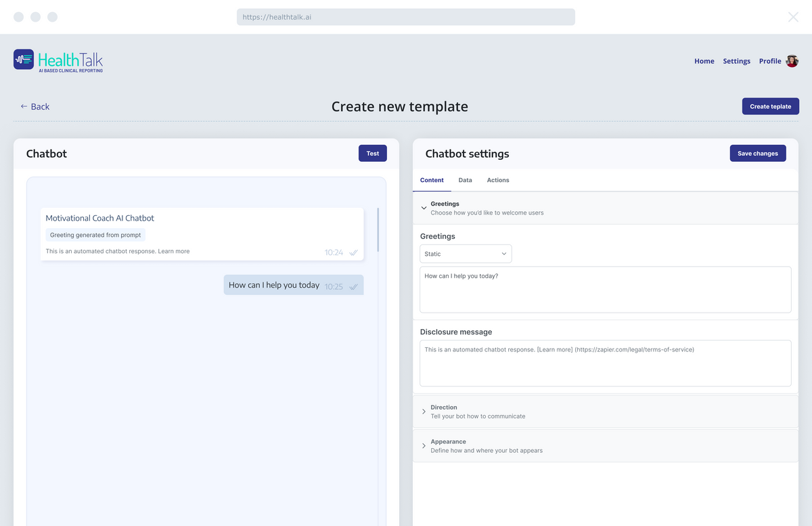Viewport: 812px width, 526px height.
Task: Click the Save changes button
Action: (757, 154)
